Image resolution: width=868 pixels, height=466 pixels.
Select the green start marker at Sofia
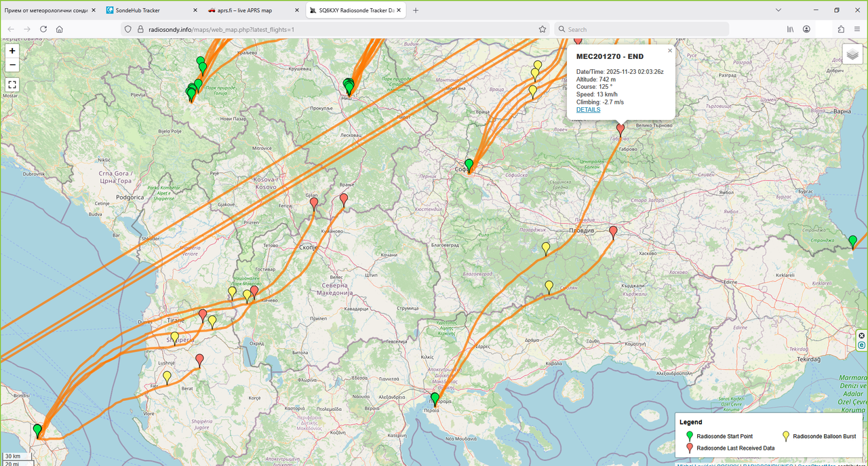(469, 165)
